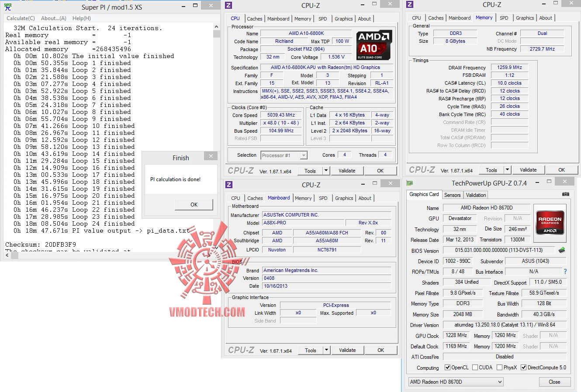Open the About...(A) menu in Super PI

pyautogui.click(x=54, y=18)
